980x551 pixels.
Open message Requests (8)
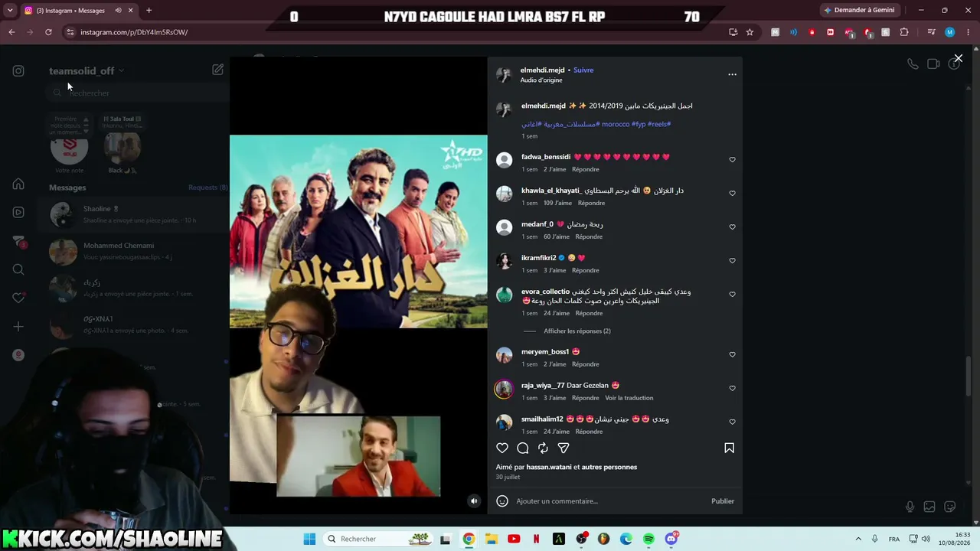208,187
